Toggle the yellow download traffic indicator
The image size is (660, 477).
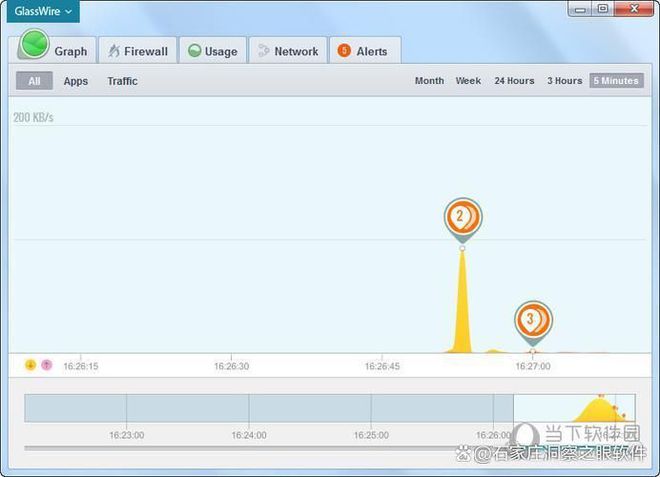pos(30,365)
